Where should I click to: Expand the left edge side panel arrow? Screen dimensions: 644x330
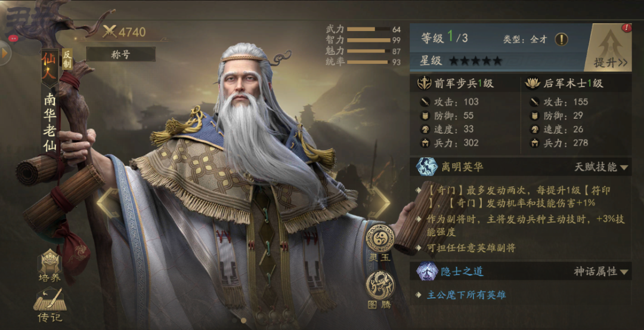pos(5,53)
